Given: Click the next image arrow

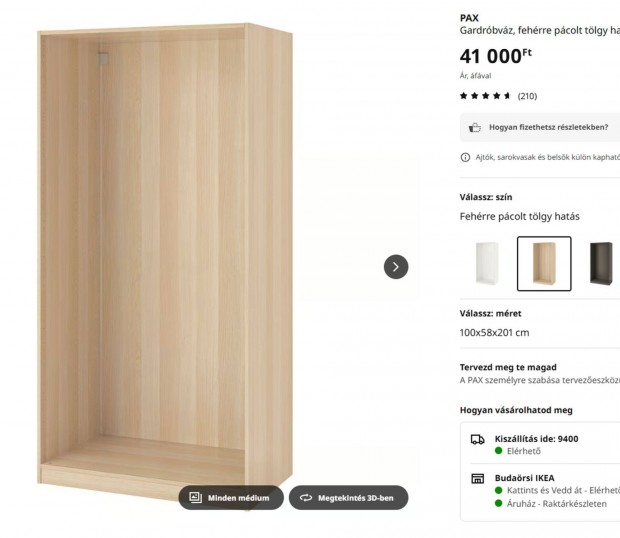Looking at the screenshot, I should pyautogui.click(x=396, y=267).
